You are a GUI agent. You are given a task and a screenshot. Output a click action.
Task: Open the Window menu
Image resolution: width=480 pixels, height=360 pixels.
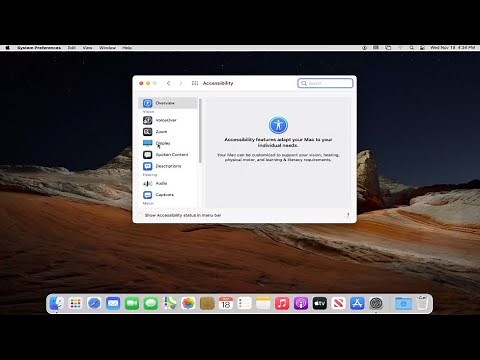[x=107, y=48]
